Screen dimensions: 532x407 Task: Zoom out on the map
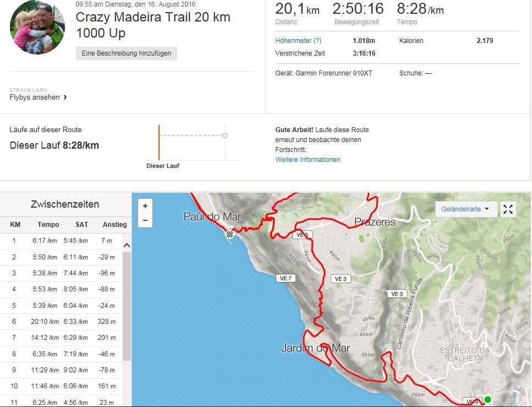[145, 220]
